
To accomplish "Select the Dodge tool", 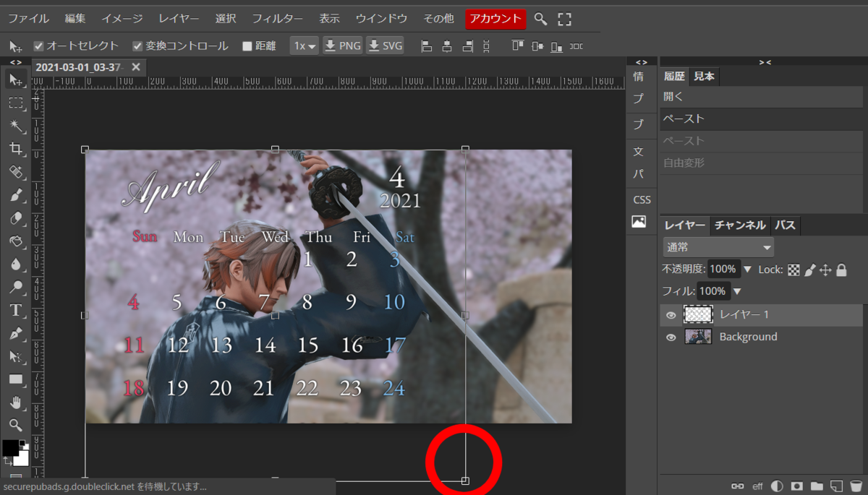I will pyautogui.click(x=16, y=288).
